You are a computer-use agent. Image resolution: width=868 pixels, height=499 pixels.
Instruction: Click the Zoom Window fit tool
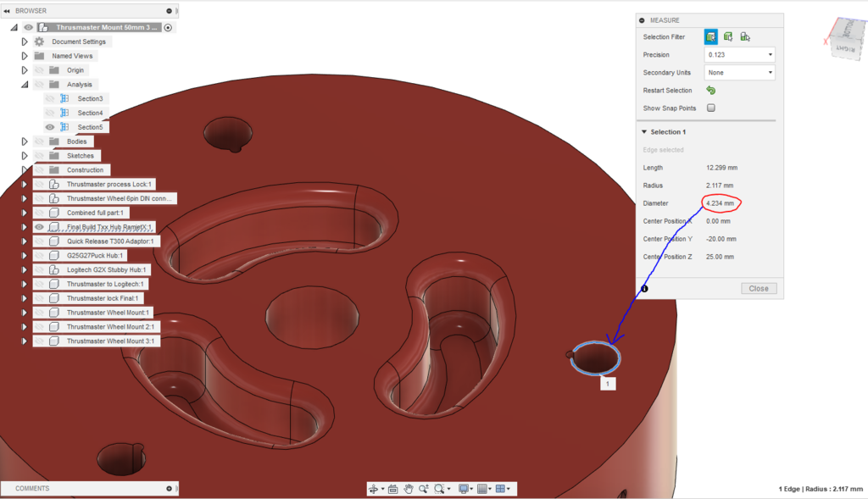[439, 489]
